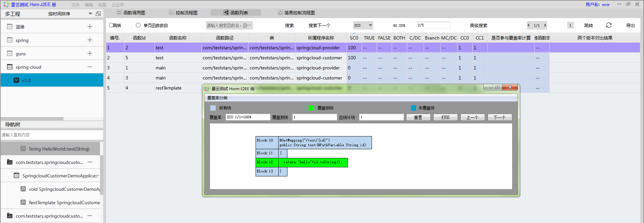Click the v1.0 version icon
Image resolution: width=644 pixels, height=223 pixels.
pos(16,80)
